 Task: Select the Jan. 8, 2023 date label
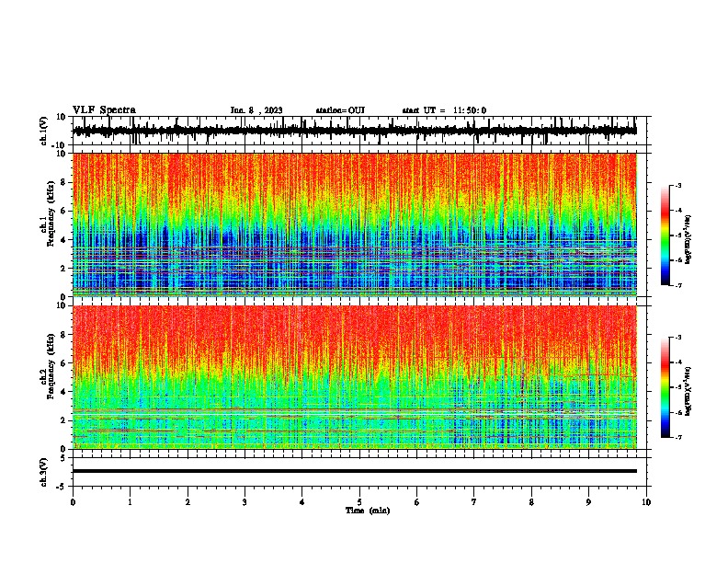(256, 110)
